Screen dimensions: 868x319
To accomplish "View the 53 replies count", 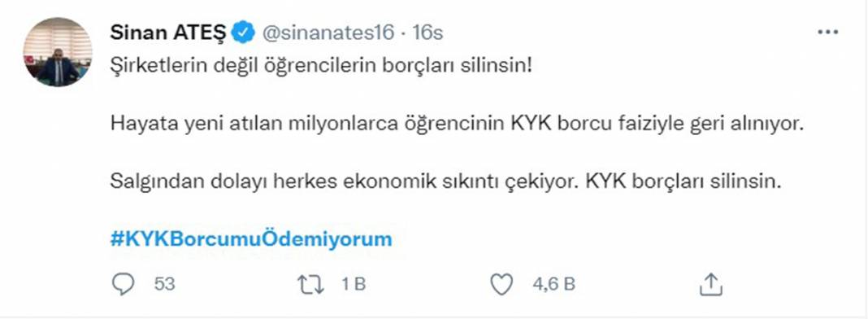I will pyautogui.click(x=164, y=285).
